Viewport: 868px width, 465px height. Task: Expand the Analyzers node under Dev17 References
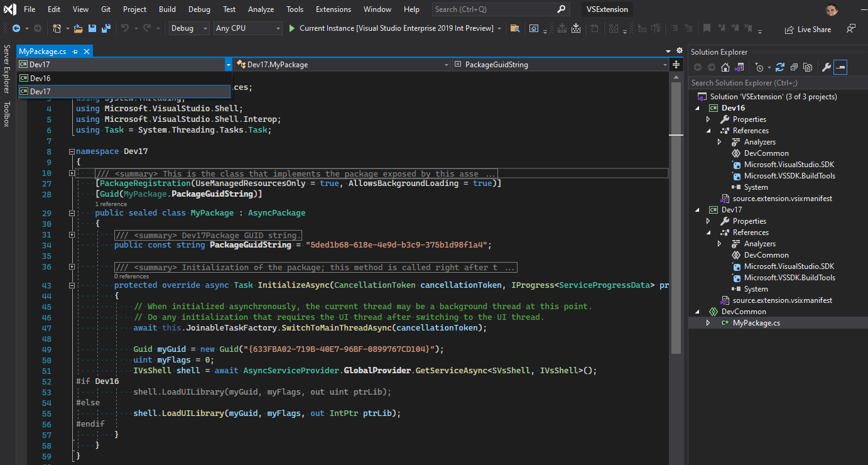pyautogui.click(x=719, y=243)
